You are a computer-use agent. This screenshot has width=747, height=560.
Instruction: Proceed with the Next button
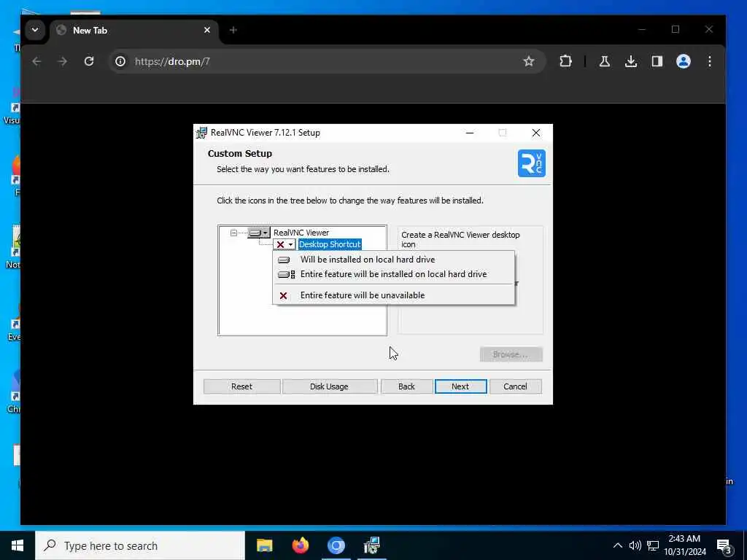[x=460, y=386]
